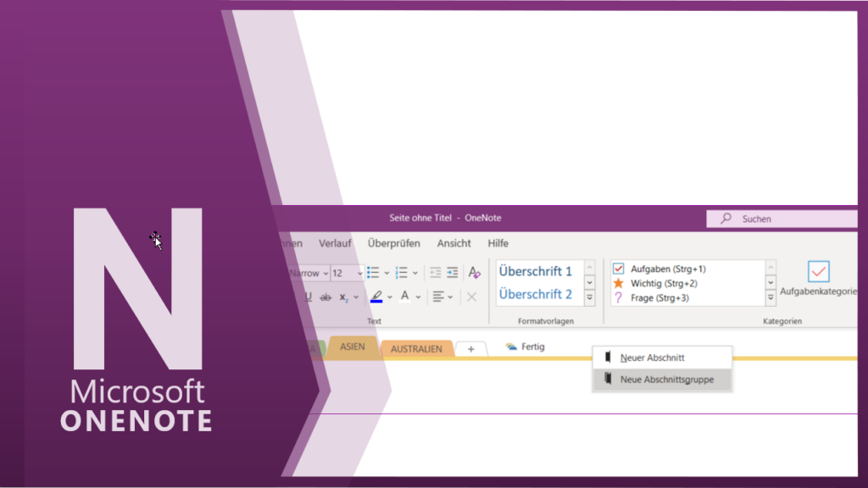Click the question mark icon beside Frage

click(x=618, y=297)
